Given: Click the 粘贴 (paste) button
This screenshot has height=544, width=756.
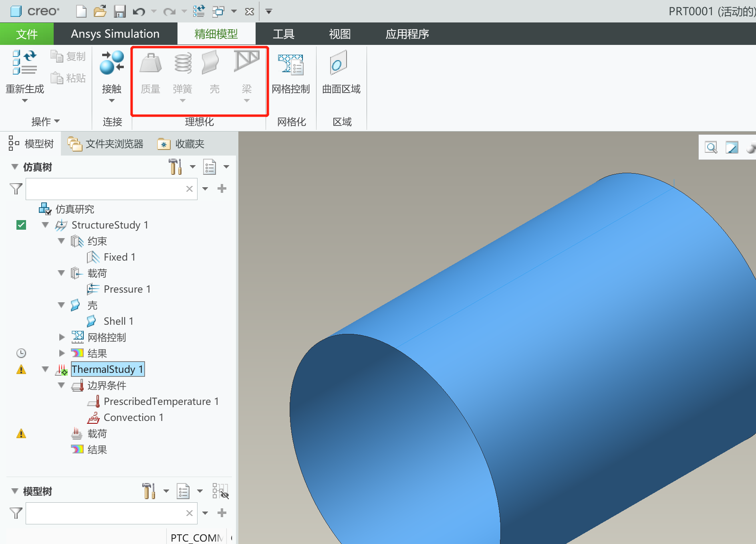Looking at the screenshot, I should [68, 78].
